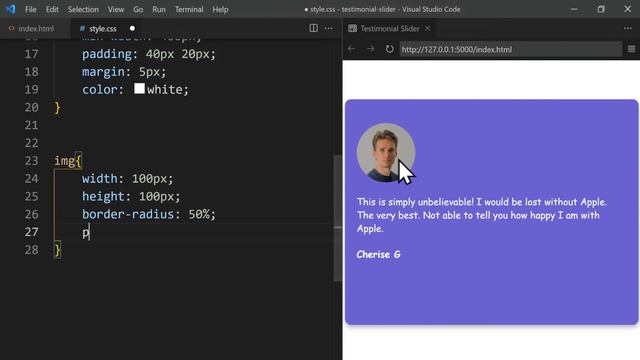This screenshot has width=640, height=360.
Task: Open editor More Actions ellipsis
Action: click(x=329, y=28)
